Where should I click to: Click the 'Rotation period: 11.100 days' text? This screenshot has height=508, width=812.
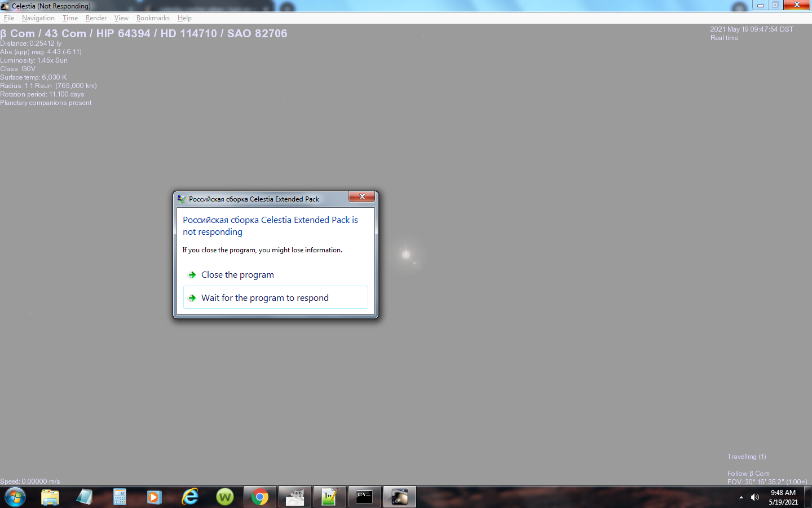42,94
